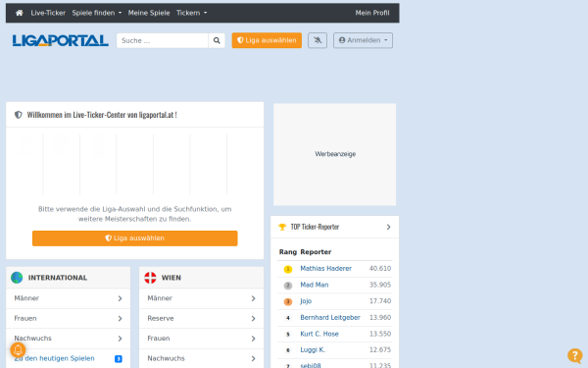The width and height of the screenshot is (588, 368).
Task: Go to the home icon in navbar
Action: tap(20, 13)
